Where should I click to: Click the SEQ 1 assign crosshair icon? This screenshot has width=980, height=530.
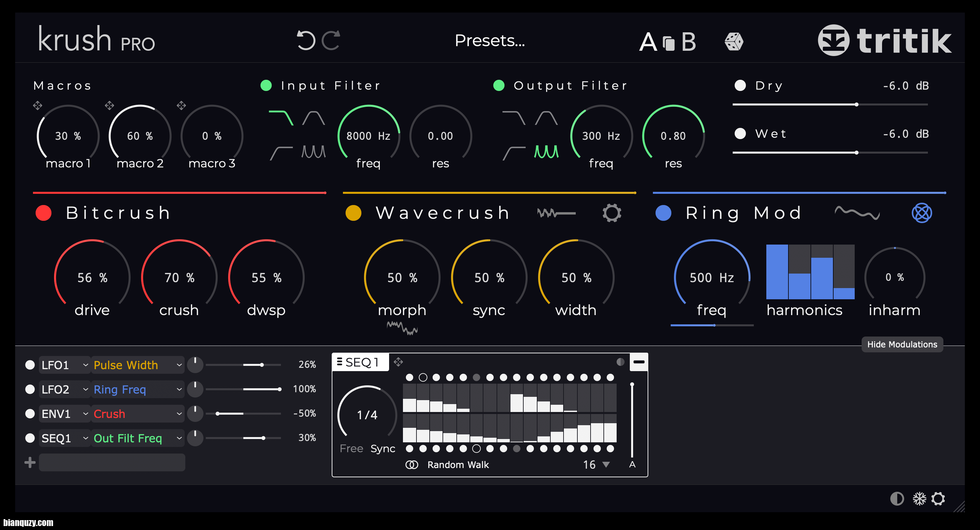(398, 362)
